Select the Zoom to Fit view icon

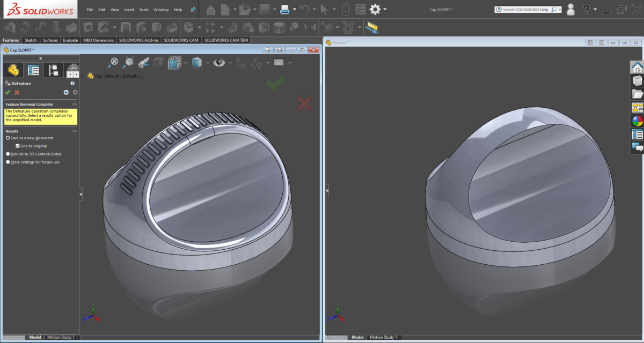click(x=114, y=62)
